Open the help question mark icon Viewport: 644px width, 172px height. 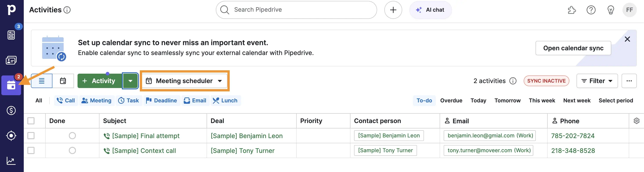click(x=591, y=10)
